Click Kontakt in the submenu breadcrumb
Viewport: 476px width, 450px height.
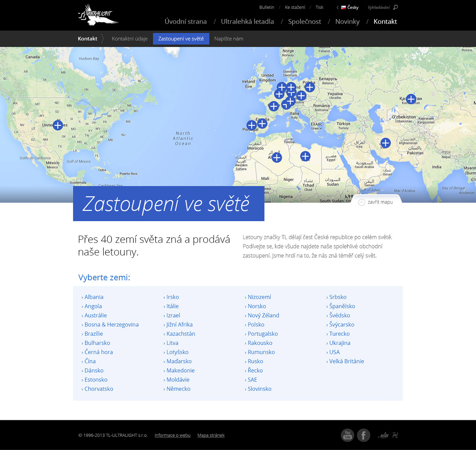87,39
